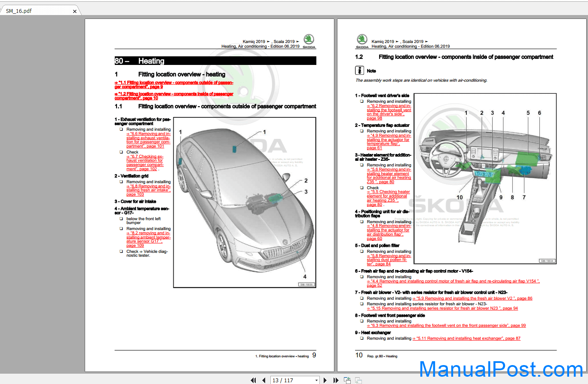Open link 5.8 dust pollen filter, page 84
The width and height of the screenshot is (588, 384).
389,260
